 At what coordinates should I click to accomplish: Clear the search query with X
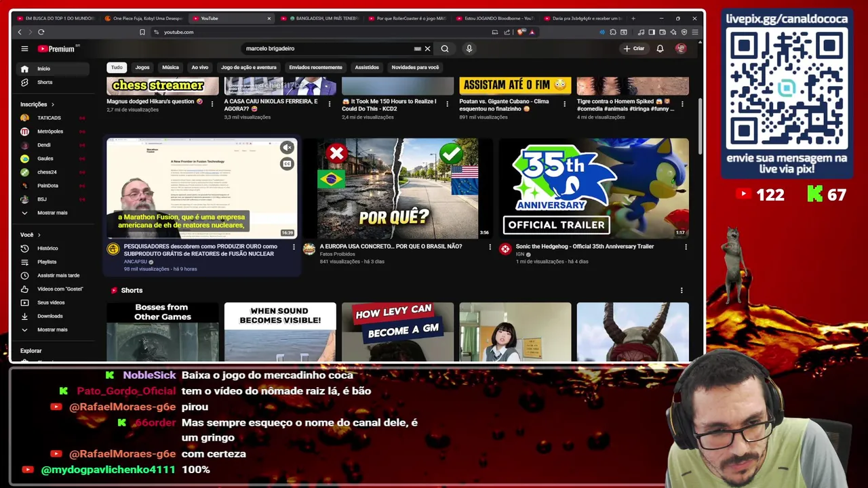(427, 49)
